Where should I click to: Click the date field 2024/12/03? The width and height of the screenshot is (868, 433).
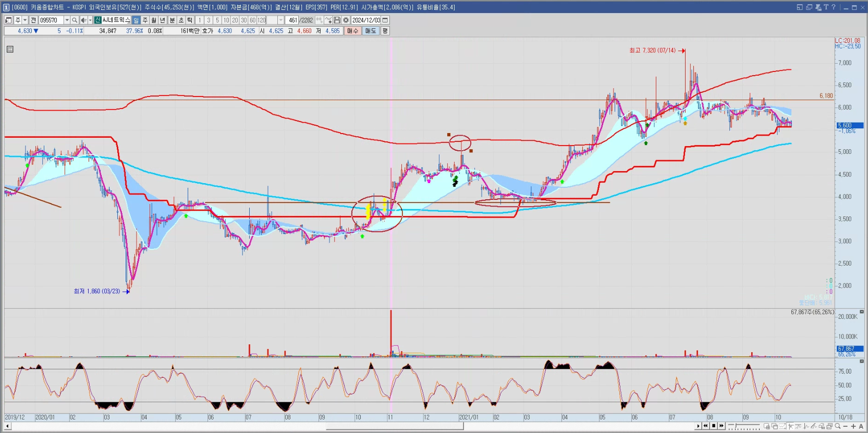pos(366,20)
